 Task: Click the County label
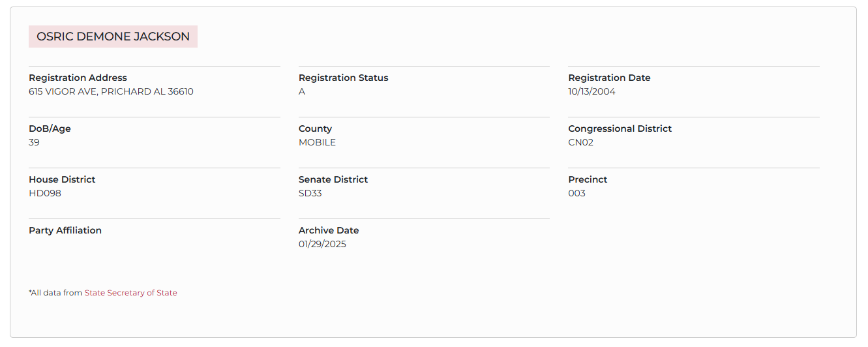pyautogui.click(x=315, y=128)
